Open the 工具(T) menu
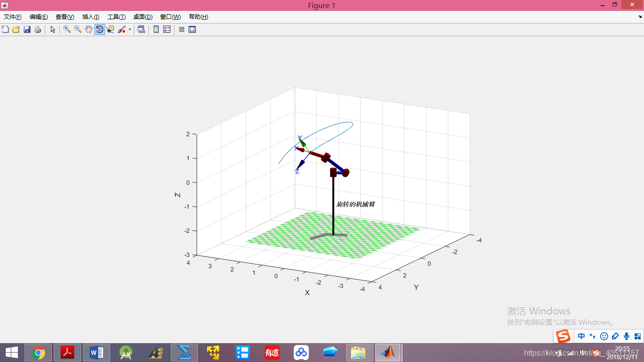Viewport: 644px width, 362px height. coord(116,17)
